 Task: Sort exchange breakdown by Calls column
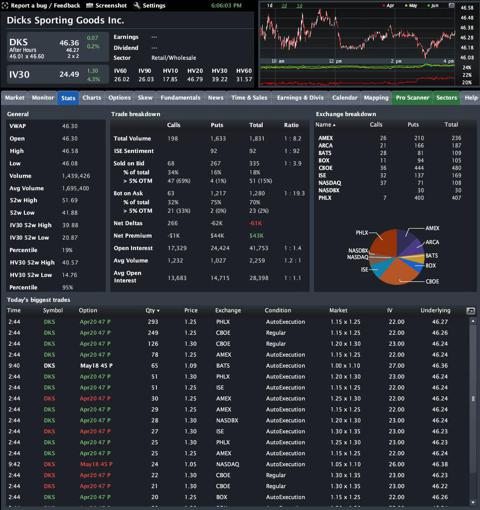coord(376,125)
